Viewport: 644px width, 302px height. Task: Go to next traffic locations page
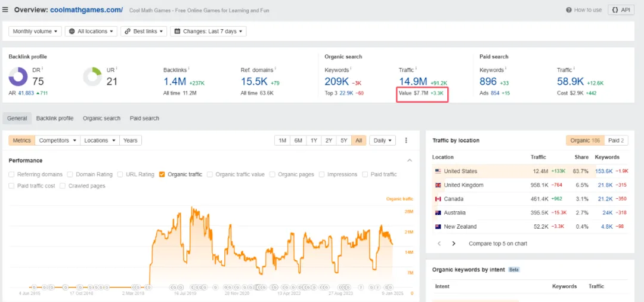click(454, 244)
